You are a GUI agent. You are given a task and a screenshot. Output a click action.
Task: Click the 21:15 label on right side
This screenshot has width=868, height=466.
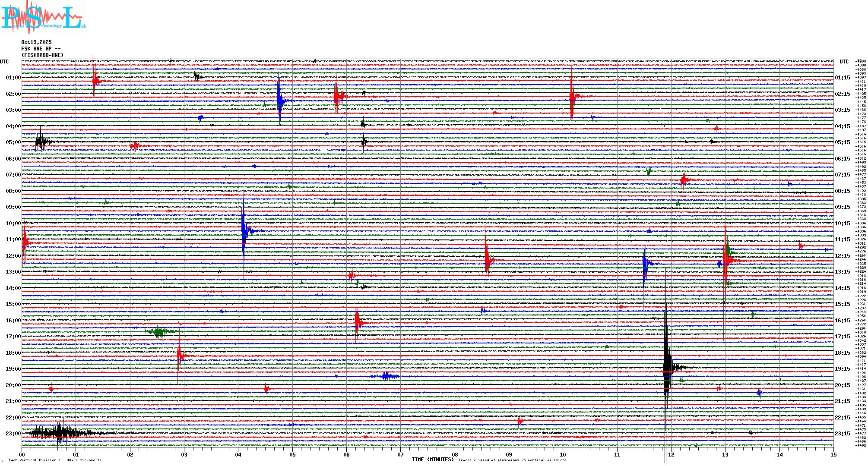click(x=842, y=401)
